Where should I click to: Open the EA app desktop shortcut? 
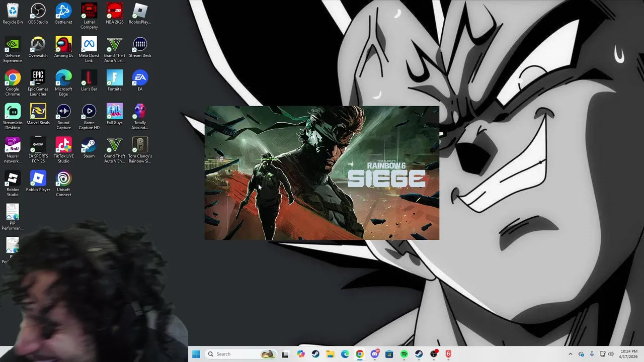pos(140,81)
